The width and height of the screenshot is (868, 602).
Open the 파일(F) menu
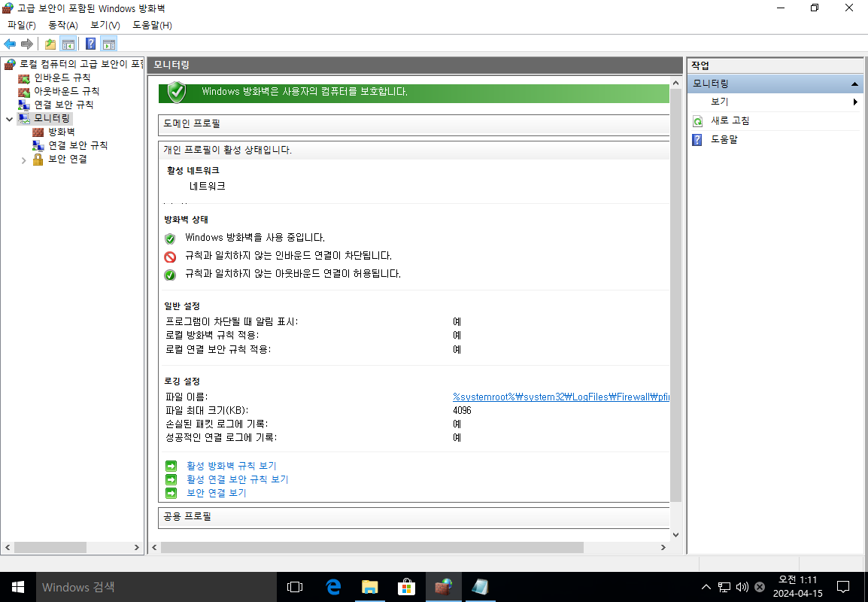[x=22, y=26]
